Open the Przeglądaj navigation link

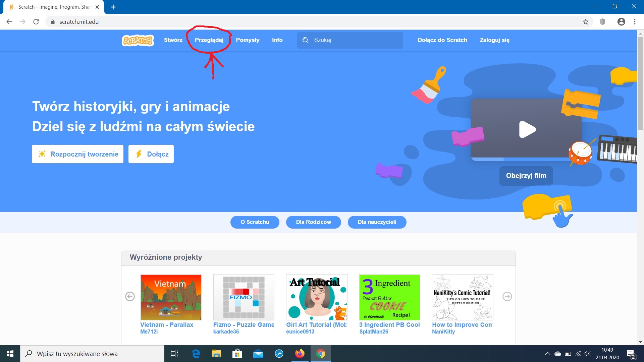209,40
